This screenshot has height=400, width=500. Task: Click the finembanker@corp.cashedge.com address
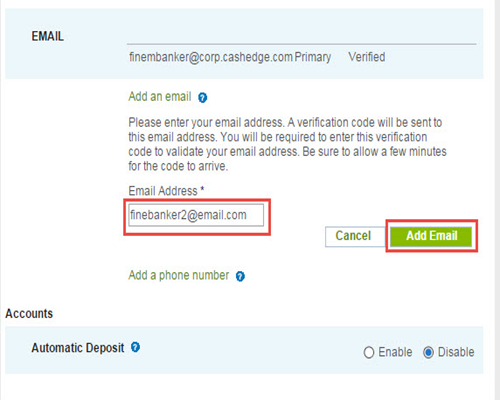click(x=211, y=57)
